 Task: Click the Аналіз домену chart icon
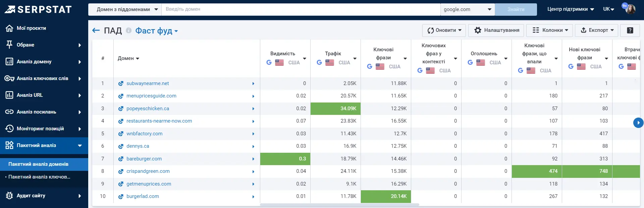pyautogui.click(x=9, y=62)
